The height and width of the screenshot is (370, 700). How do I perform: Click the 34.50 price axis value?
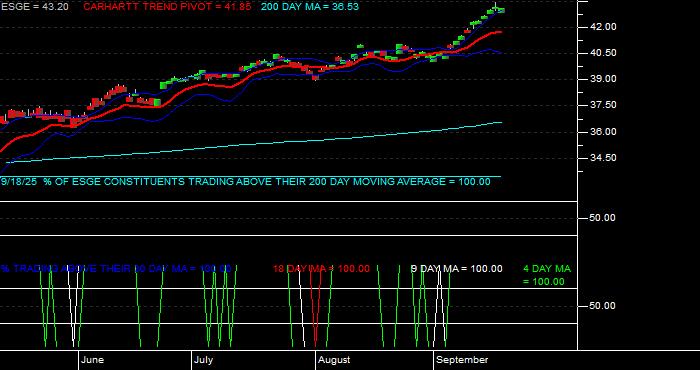click(x=603, y=158)
